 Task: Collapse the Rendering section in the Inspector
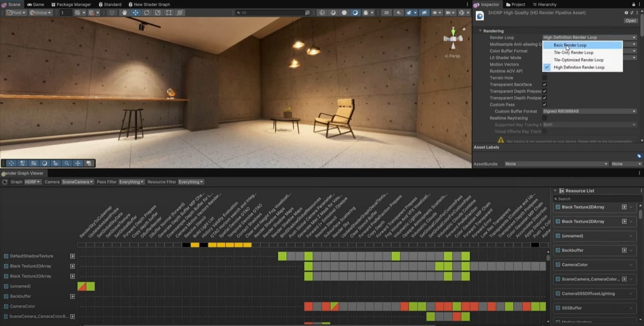(480, 30)
